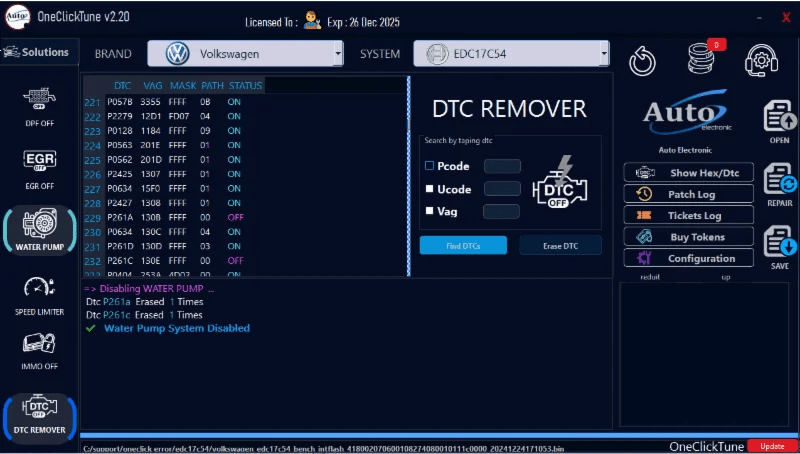The image size is (800, 454).
Task: Click the Water Pump System Disabled message
Action: [x=177, y=328]
